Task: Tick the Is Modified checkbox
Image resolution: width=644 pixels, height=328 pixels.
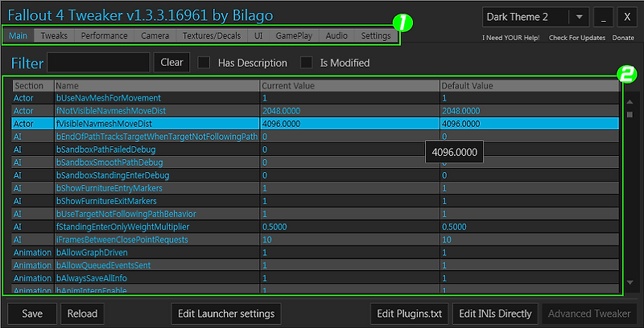Action: pyautogui.click(x=307, y=63)
